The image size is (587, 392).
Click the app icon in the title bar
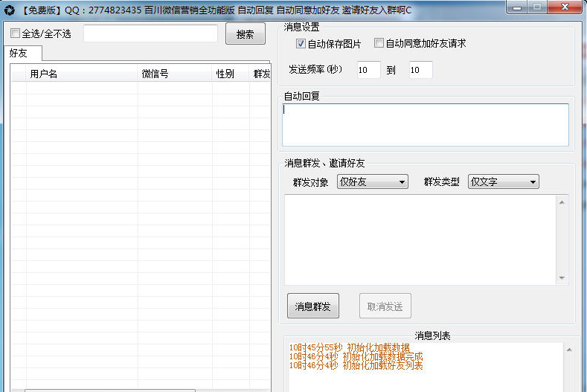(x=9, y=10)
